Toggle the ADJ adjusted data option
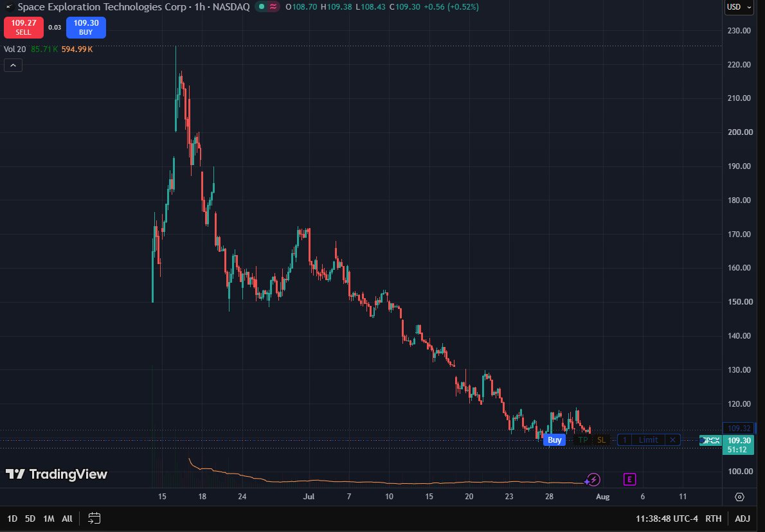Image resolution: width=765 pixels, height=532 pixels. 742,519
